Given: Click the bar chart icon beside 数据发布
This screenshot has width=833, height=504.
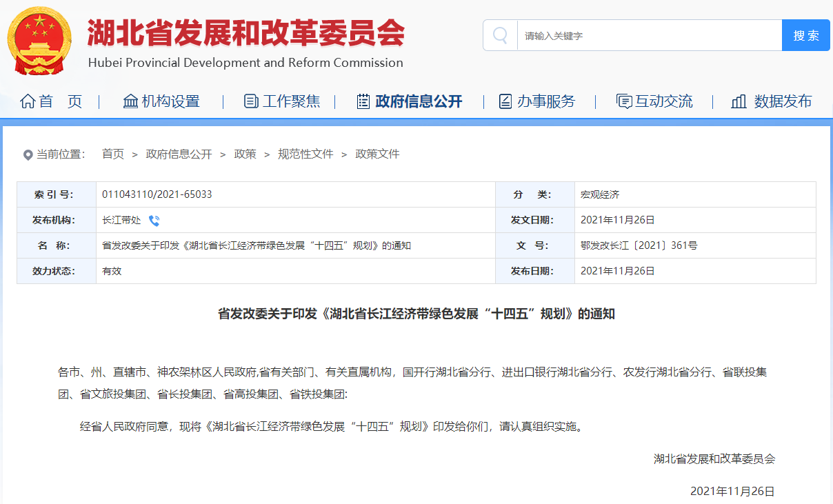Looking at the screenshot, I should pyautogui.click(x=739, y=101).
